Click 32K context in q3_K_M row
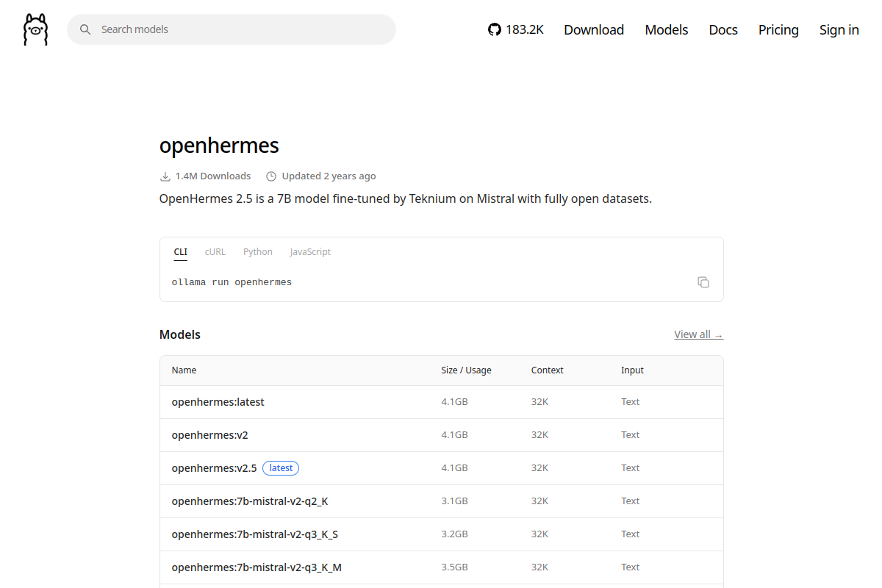 click(x=539, y=567)
